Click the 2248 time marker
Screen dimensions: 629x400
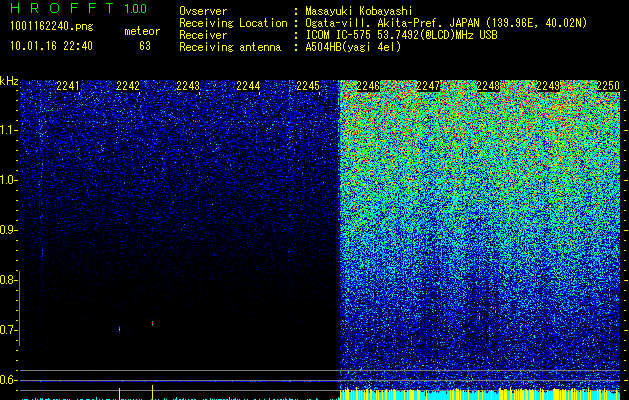point(488,86)
